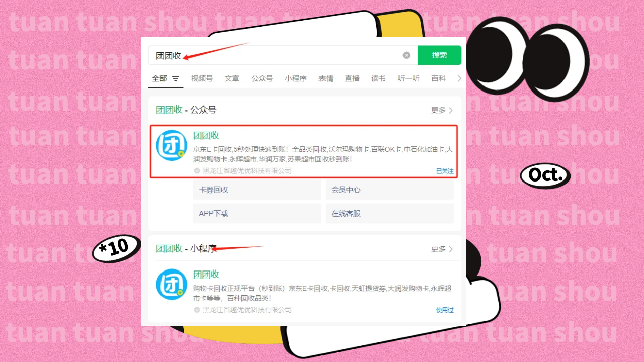The image size is (644, 362).
Task: Click the company name under the 小程序 result
Action: pos(247,310)
